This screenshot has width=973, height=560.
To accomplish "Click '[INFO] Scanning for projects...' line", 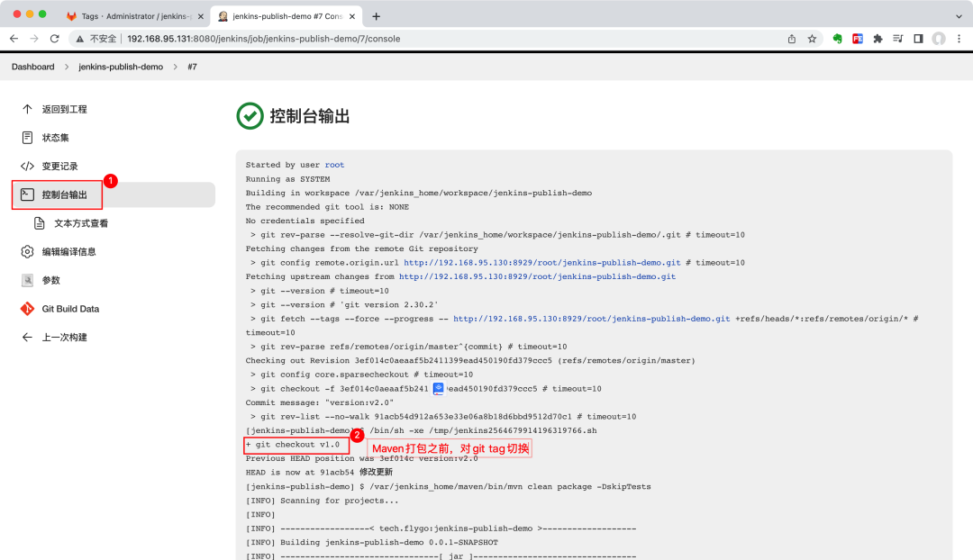I will pyautogui.click(x=322, y=501).
